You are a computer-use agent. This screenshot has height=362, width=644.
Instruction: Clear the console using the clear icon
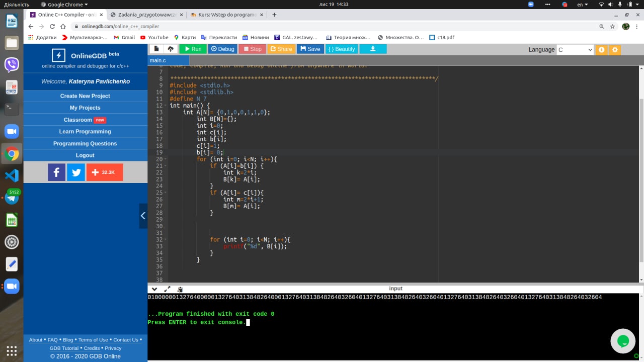pos(180,289)
